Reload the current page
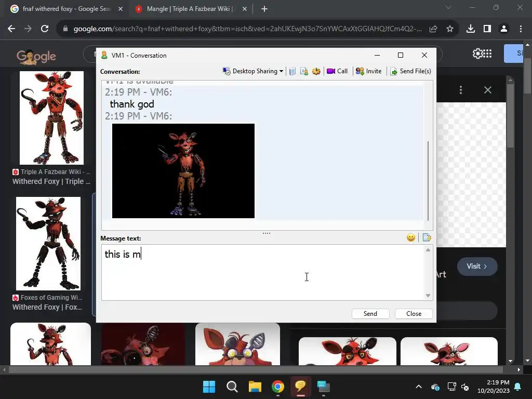Screen dimensions: 532x399 pos(45,29)
